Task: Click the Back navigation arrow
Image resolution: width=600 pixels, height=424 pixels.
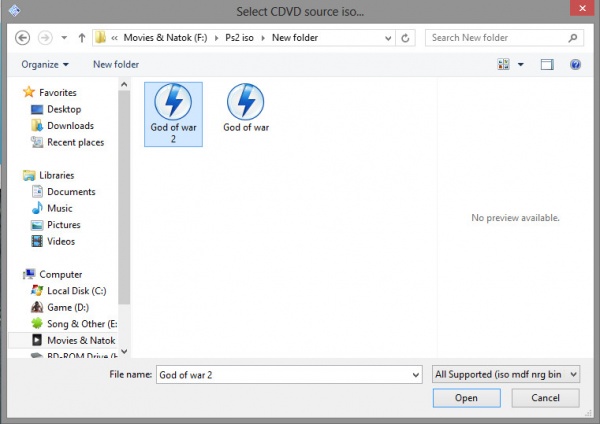Action: [x=22, y=38]
